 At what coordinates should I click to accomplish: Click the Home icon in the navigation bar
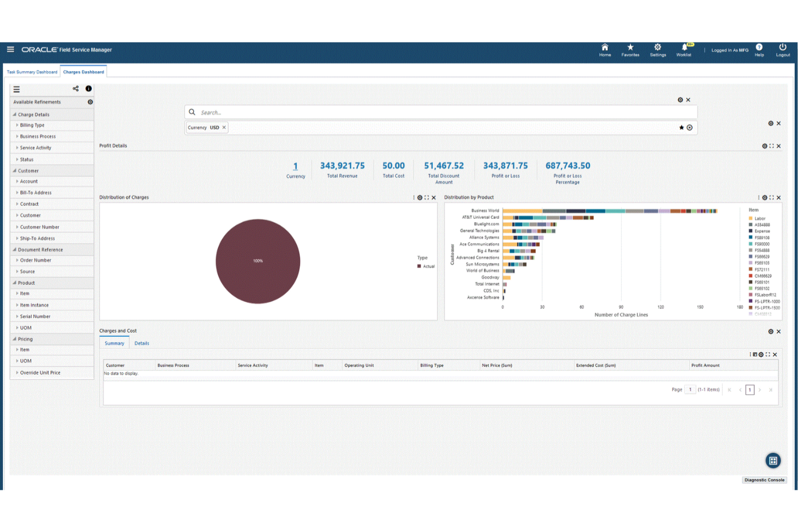(x=605, y=47)
